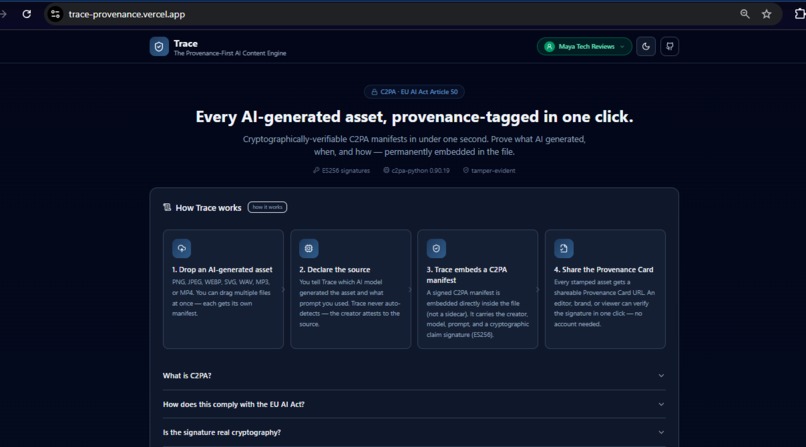Click the Trace shield logo icon
The width and height of the screenshot is (806, 447).
click(x=159, y=47)
